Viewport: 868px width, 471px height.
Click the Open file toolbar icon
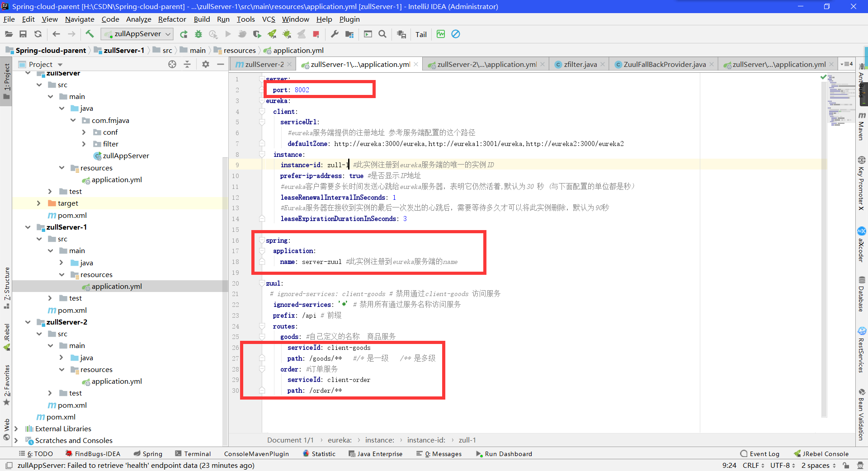tap(9, 34)
